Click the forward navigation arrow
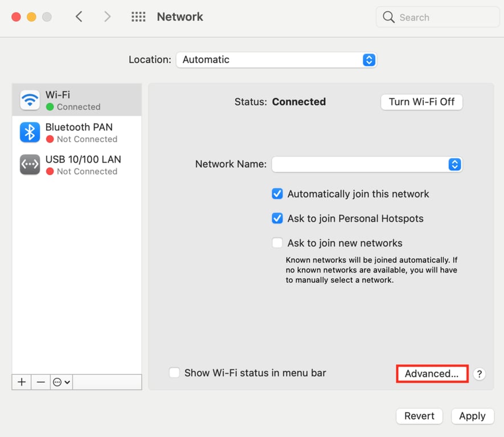 click(107, 17)
